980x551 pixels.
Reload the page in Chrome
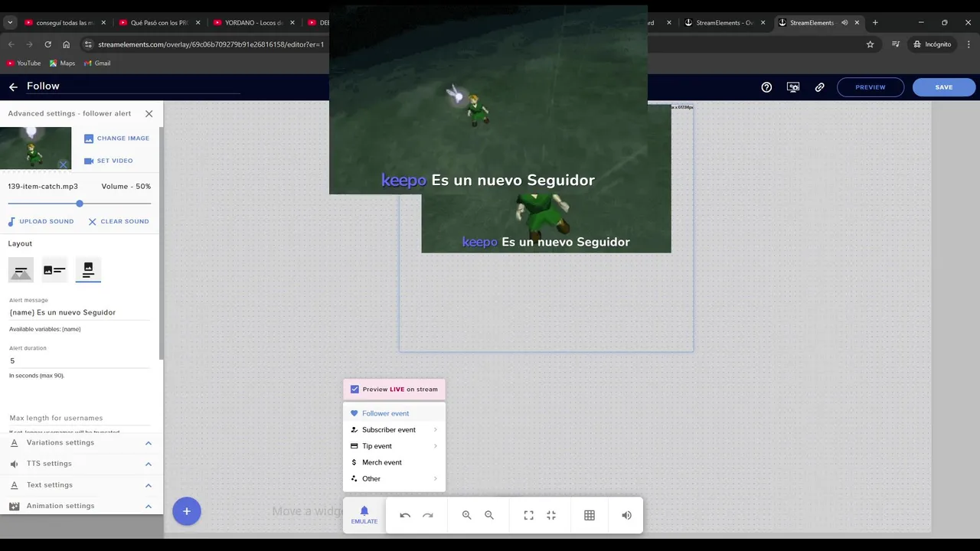47,44
